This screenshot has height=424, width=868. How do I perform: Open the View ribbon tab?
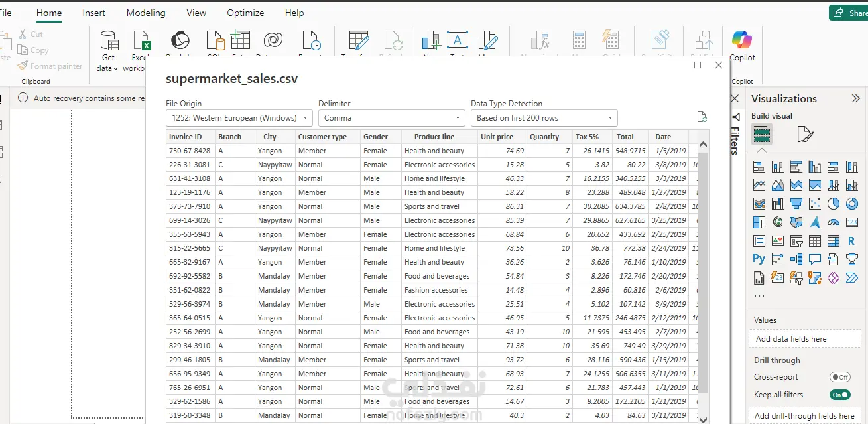[x=196, y=13]
